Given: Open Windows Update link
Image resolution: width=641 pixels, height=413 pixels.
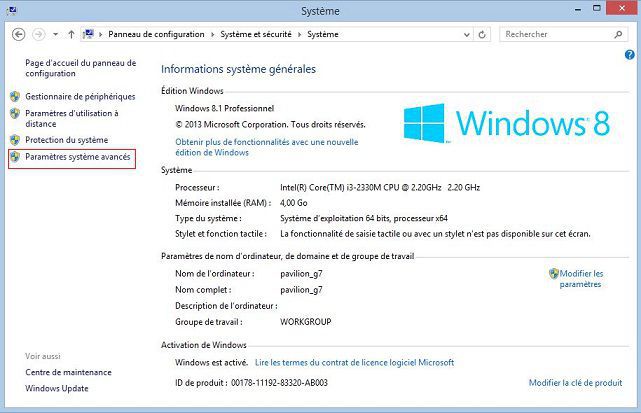Looking at the screenshot, I should (x=57, y=388).
